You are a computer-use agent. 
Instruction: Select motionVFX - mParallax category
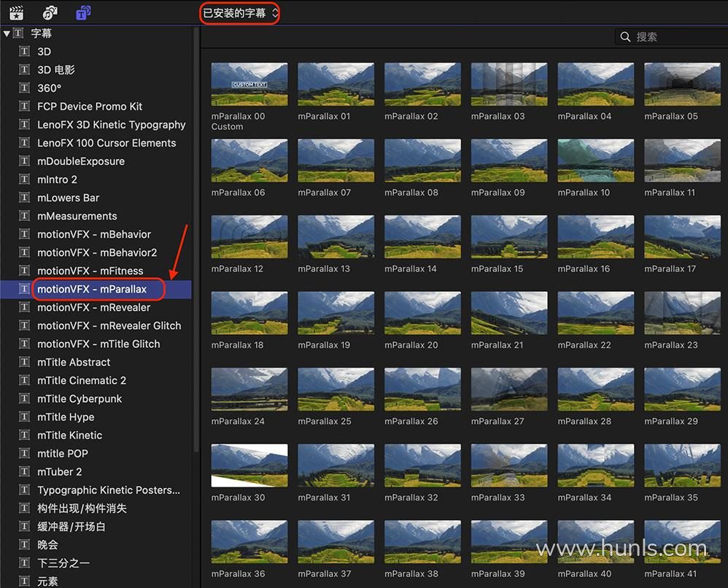point(92,289)
